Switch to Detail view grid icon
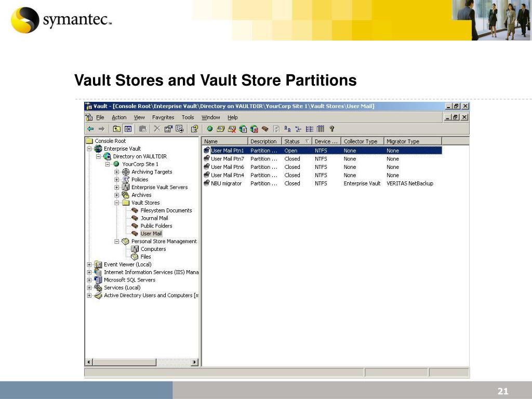The width and height of the screenshot is (532, 399). coord(320,129)
